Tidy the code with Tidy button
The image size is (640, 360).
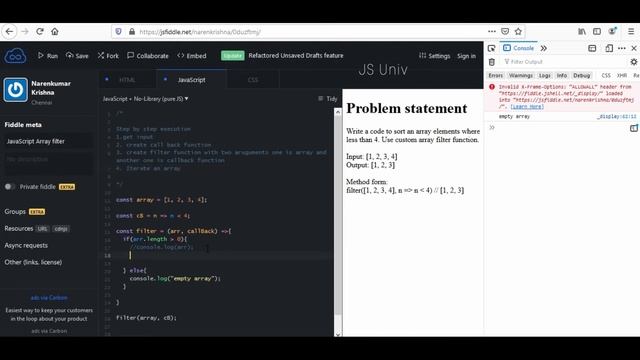pos(327,98)
